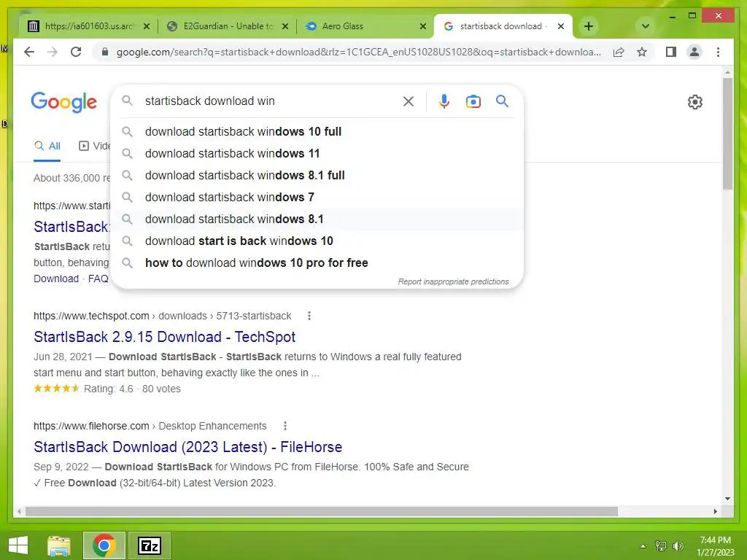
Task: Select the All results filter
Action: pos(47,146)
